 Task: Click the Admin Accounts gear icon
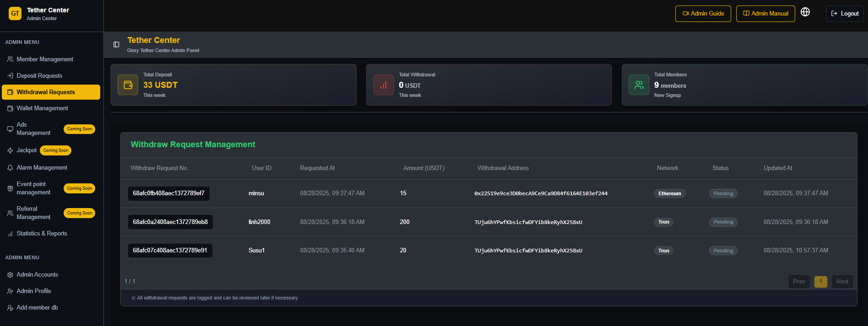point(10,275)
